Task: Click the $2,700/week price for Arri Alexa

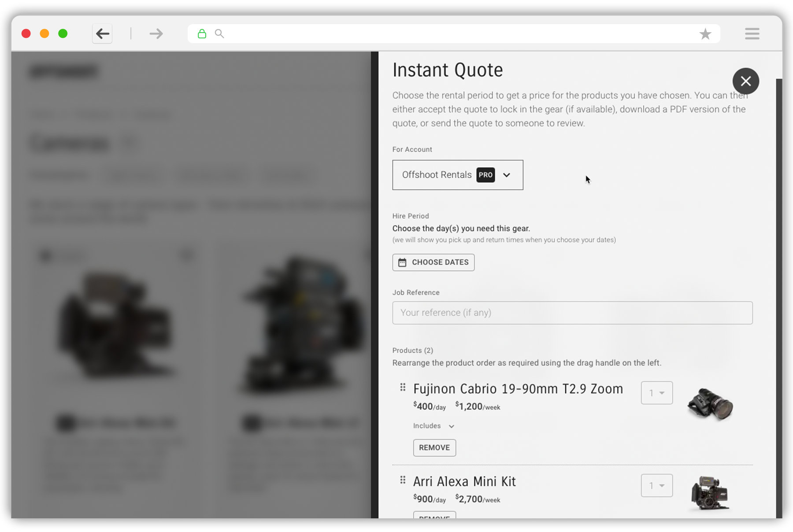Action: coord(478,499)
